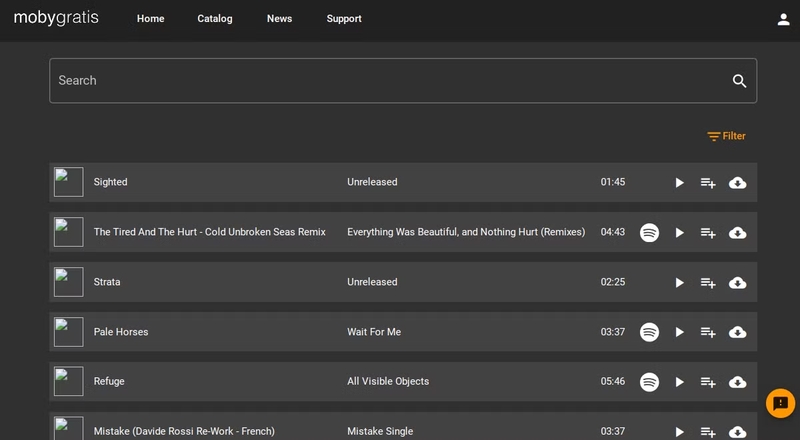Play the track Sighted
This screenshot has height=440, width=800.
679,183
